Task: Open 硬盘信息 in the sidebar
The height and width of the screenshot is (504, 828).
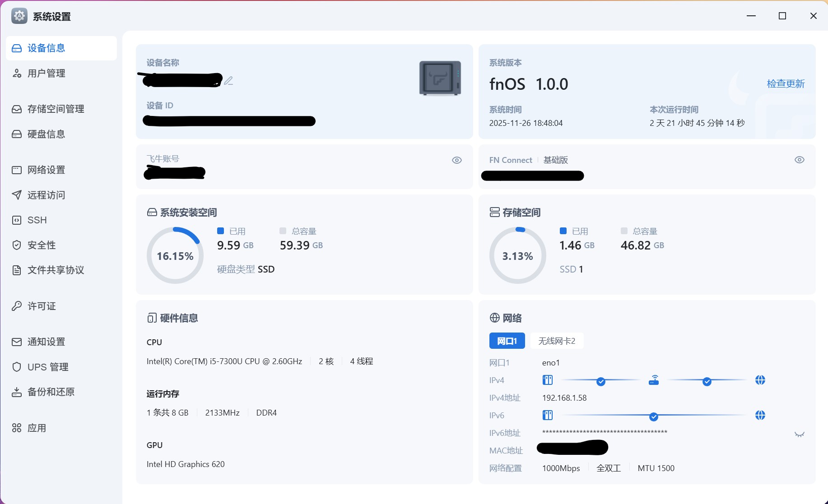Action: click(x=61, y=134)
